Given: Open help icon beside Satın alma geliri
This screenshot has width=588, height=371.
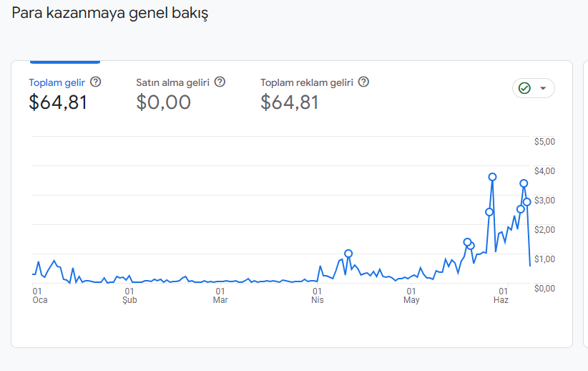Looking at the screenshot, I should [220, 82].
